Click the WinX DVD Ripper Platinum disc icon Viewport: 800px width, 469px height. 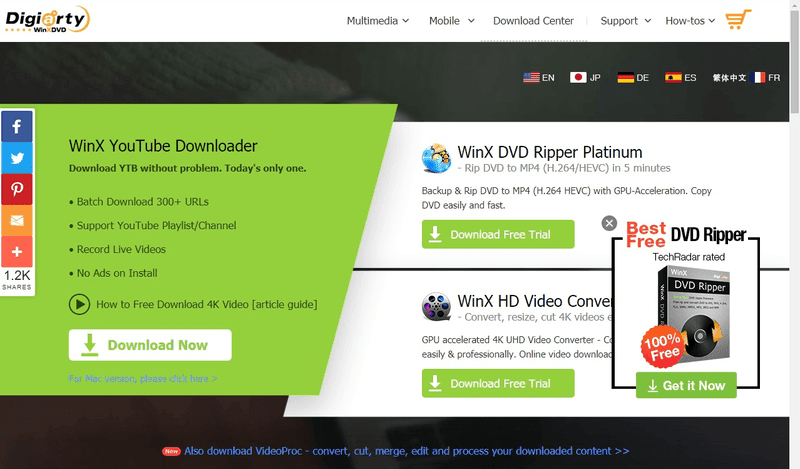[436, 158]
